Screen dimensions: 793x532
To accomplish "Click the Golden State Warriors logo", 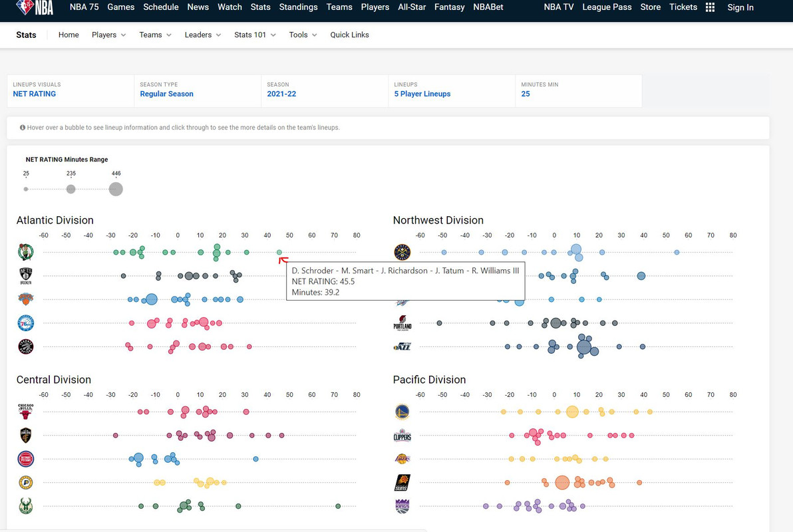I will coord(402,412).
